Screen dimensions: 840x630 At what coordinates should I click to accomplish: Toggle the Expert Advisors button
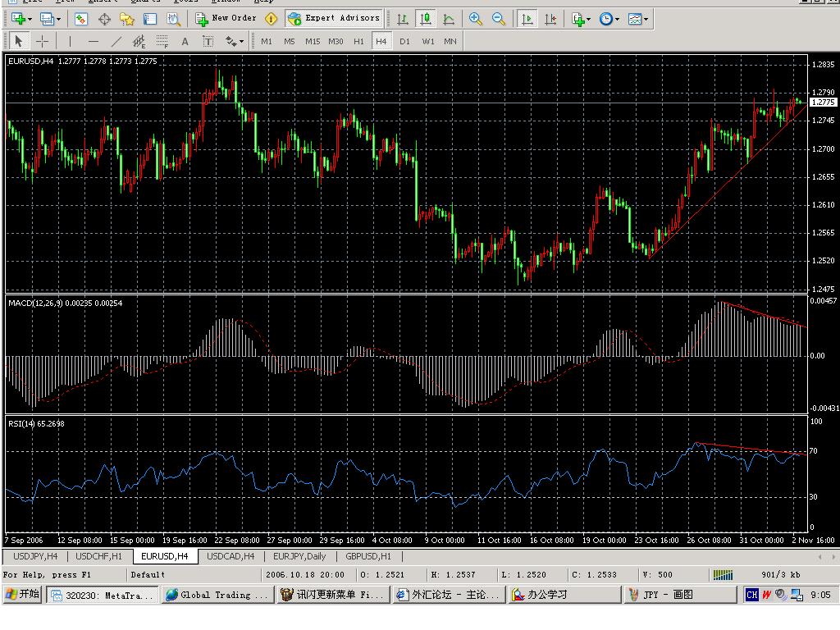pos(335,18)
